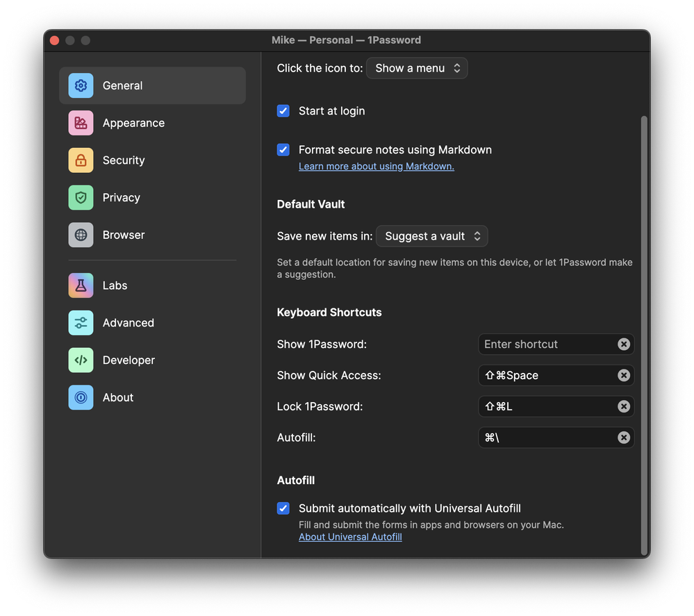The image size is (694, 616).
Task: Open the Developer code icon
Action: (81, 360)
